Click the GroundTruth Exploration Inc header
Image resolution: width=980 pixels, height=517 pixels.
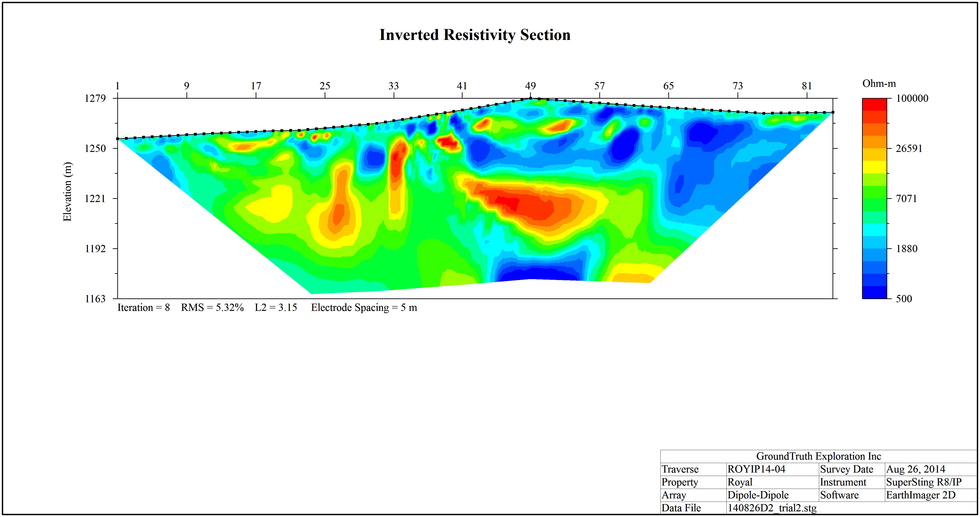819,456
